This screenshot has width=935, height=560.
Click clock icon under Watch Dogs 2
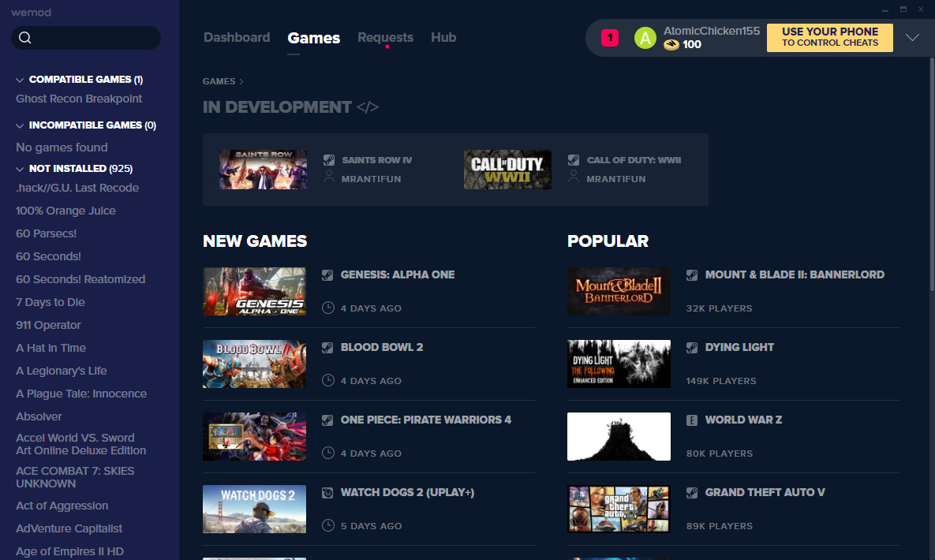[x=328, y=525]
